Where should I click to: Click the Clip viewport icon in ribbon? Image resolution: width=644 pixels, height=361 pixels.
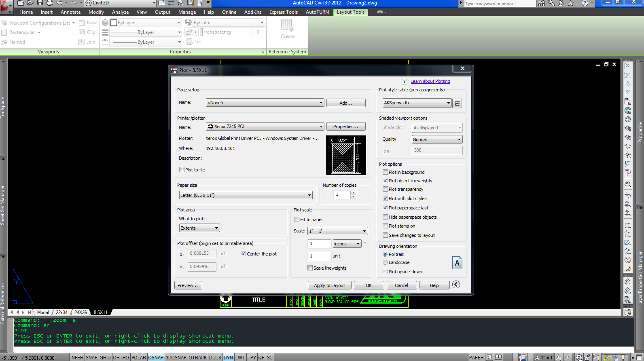82,32
